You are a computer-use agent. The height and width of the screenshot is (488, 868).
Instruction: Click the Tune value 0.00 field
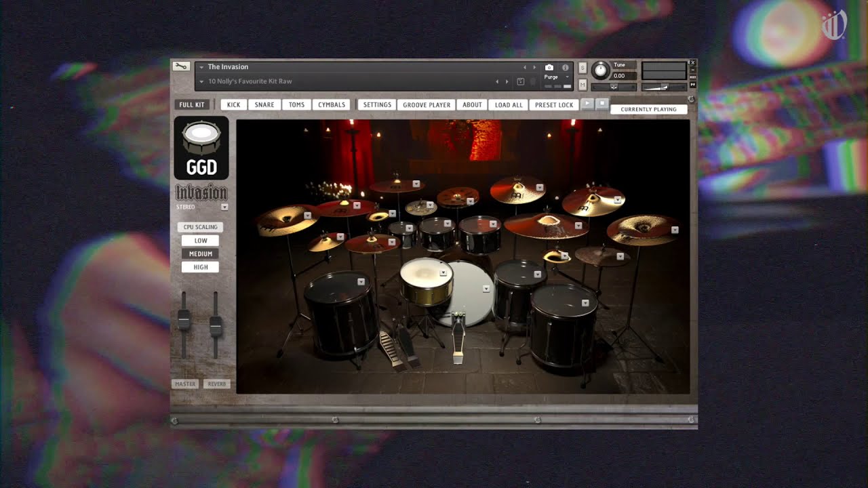(624, 76)
